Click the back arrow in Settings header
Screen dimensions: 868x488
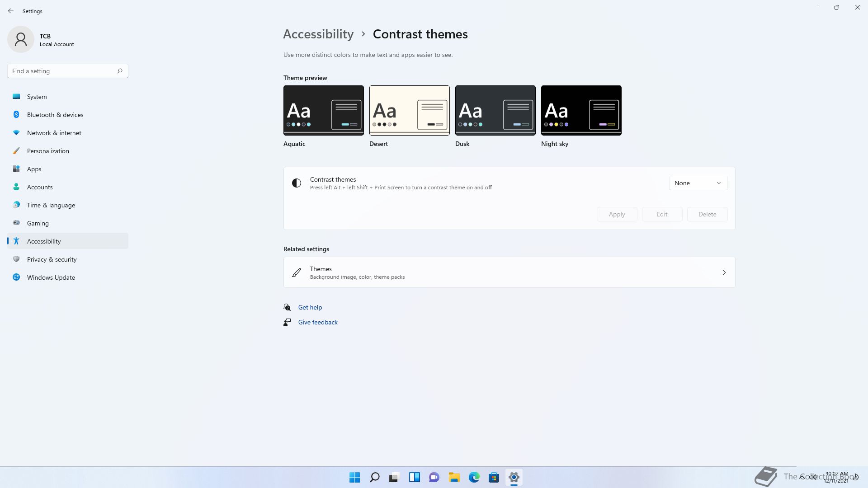coord(11,11)
